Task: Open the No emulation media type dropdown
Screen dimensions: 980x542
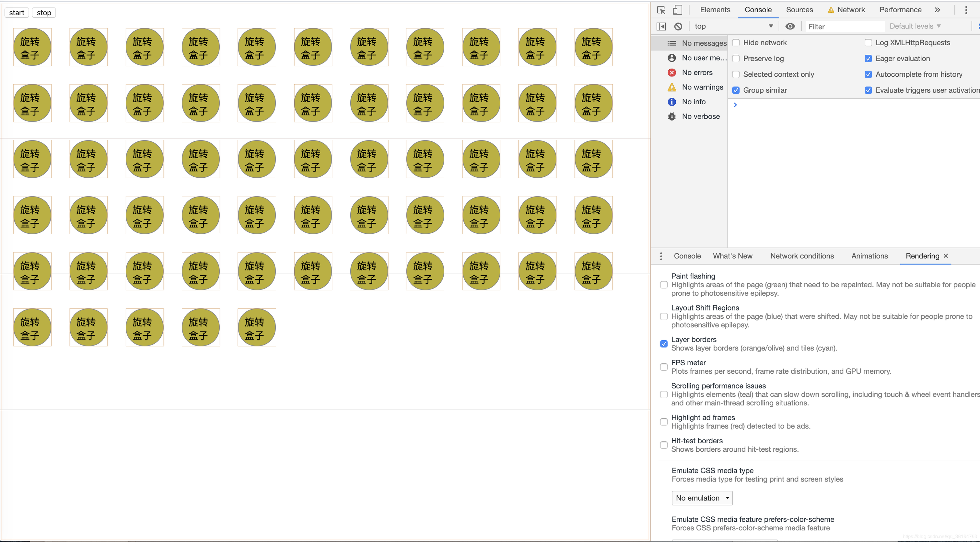Action: click(x=702, y=498)
